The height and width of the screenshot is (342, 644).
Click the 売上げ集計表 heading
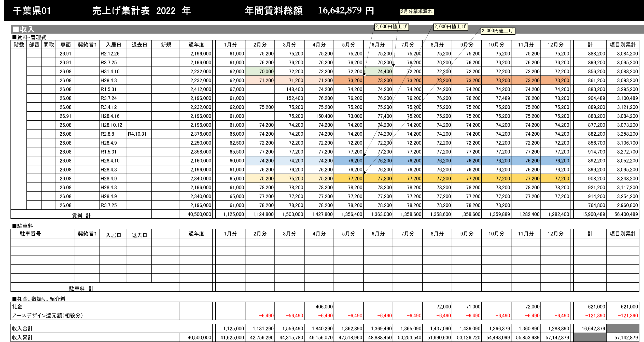click(x=121, y=11)
